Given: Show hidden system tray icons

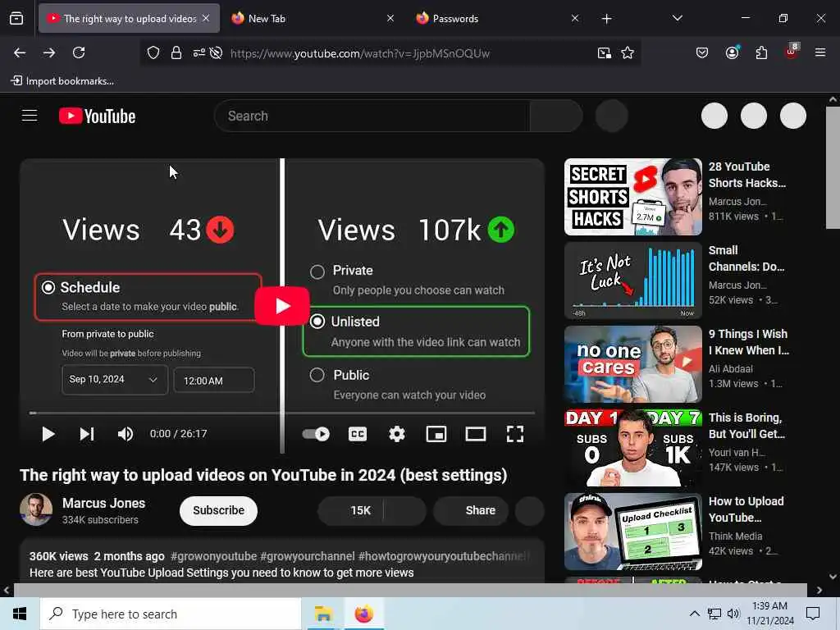Looking at the screenshot, I should coord(694,614).
